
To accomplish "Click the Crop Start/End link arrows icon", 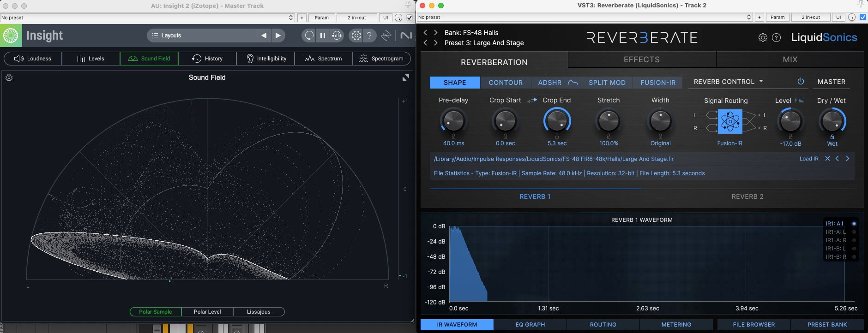I will (x=532, y=100).
